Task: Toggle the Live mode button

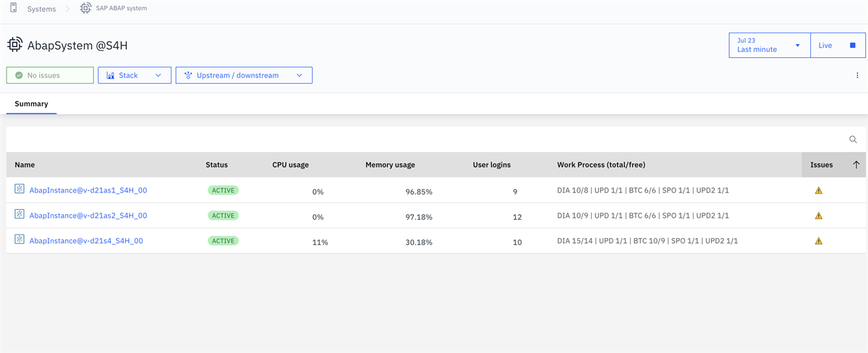Action: tap(838, 45)
